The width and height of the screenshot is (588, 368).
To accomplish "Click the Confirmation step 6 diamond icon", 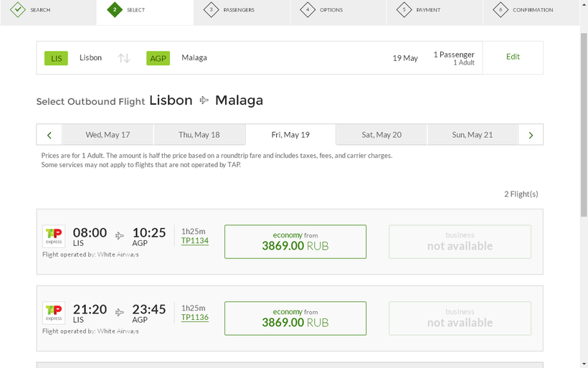I will point(501,10).
